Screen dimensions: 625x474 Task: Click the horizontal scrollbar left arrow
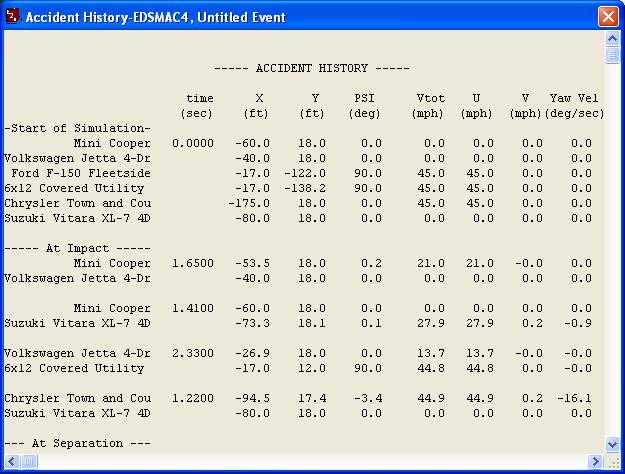coord(10,461)
